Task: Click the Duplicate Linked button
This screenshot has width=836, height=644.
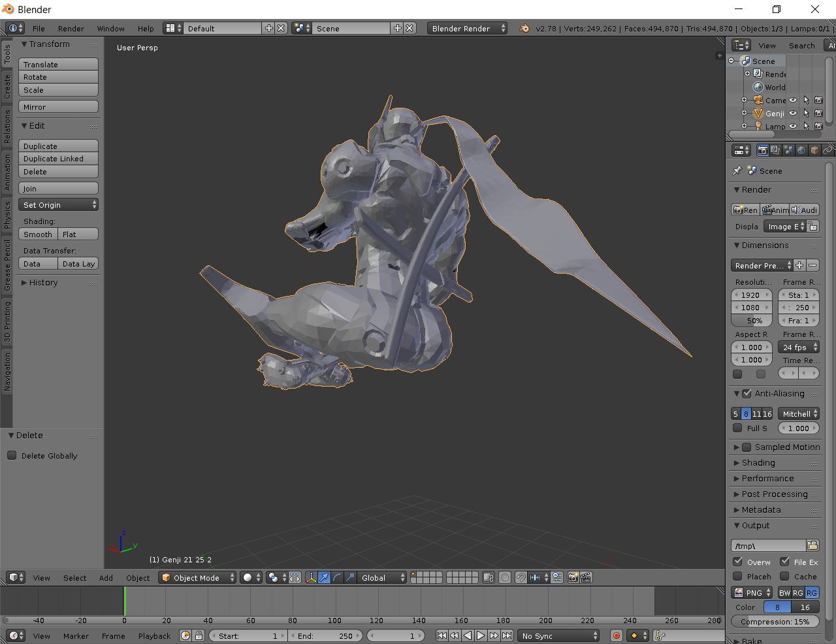Action: click(x=58, y=158)
